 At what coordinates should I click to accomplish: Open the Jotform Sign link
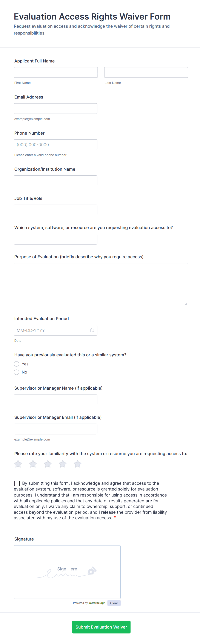click(x=97, y=603)
